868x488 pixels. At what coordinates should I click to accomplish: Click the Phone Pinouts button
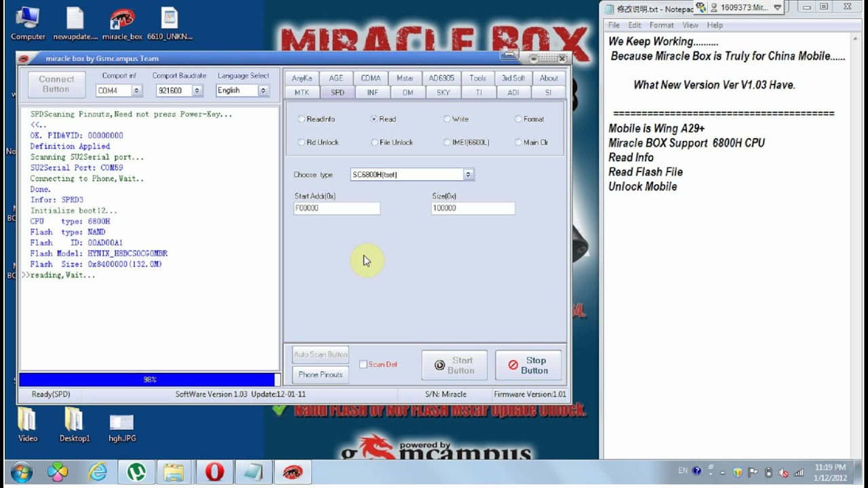coord(321,374)
